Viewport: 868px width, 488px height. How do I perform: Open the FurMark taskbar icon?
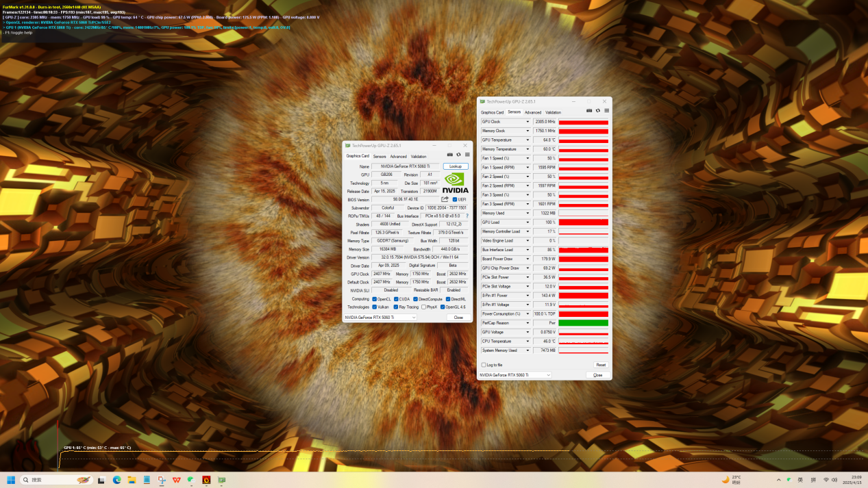206,480
